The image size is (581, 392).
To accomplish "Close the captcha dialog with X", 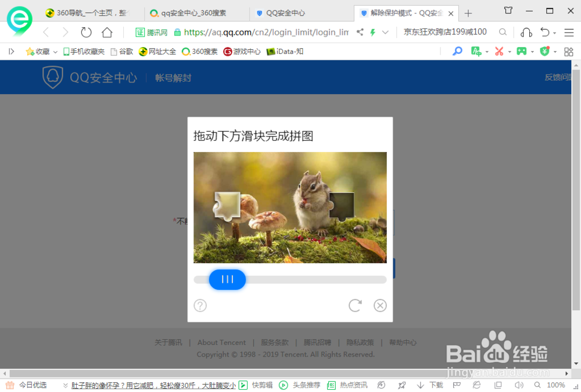I will click(380, 305).
